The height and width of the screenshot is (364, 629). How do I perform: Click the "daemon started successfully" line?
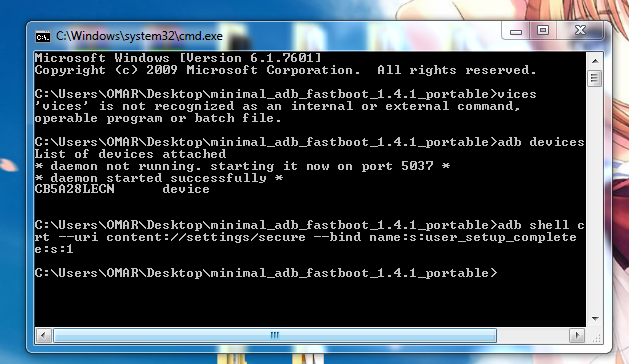tap(159, 178)
